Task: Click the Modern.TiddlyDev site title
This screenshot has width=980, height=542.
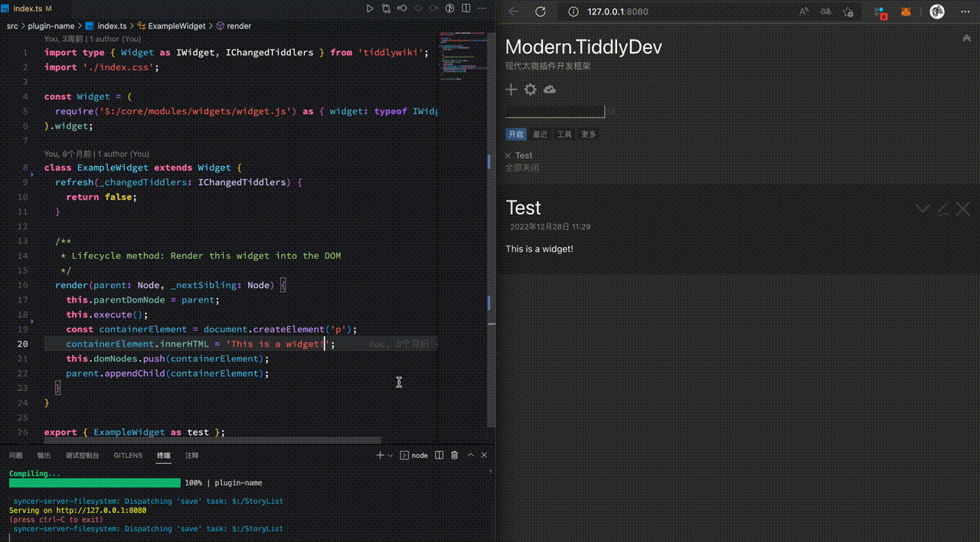Action: [583, 47]
